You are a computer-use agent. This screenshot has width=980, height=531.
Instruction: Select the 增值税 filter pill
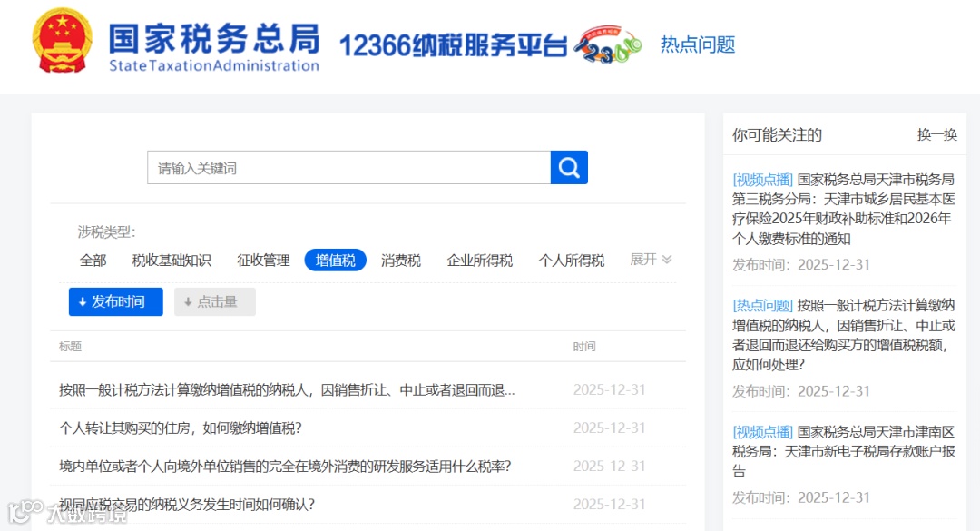[336, 261]
